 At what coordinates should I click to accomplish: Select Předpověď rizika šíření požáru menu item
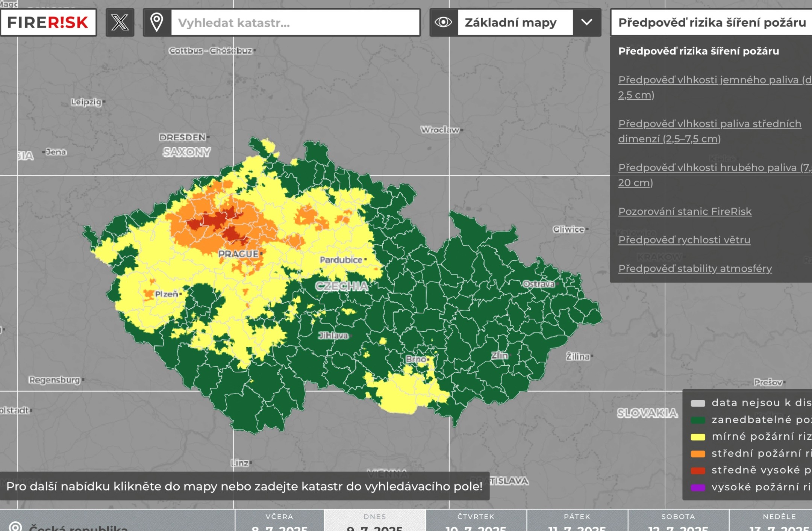coord(698,51)
